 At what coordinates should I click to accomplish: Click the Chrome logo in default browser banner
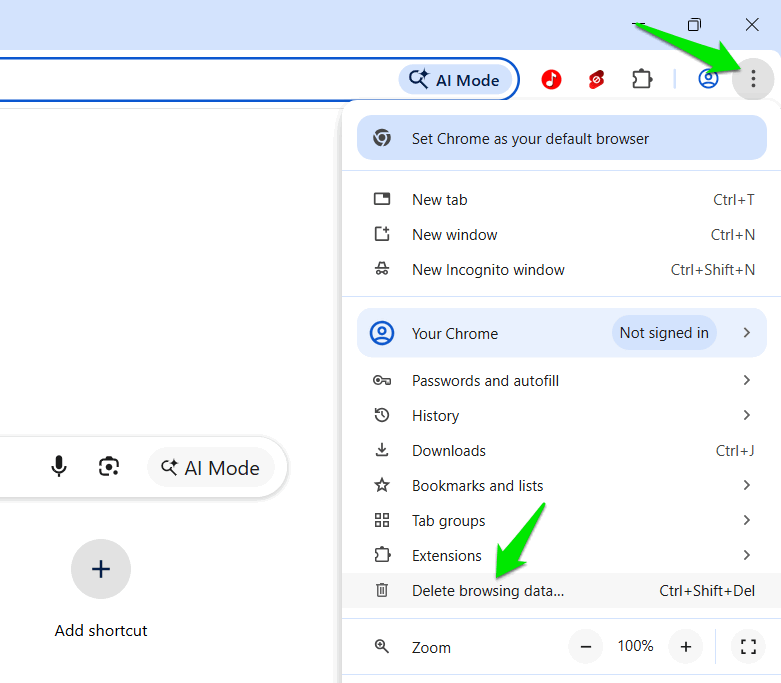point(382,138)
